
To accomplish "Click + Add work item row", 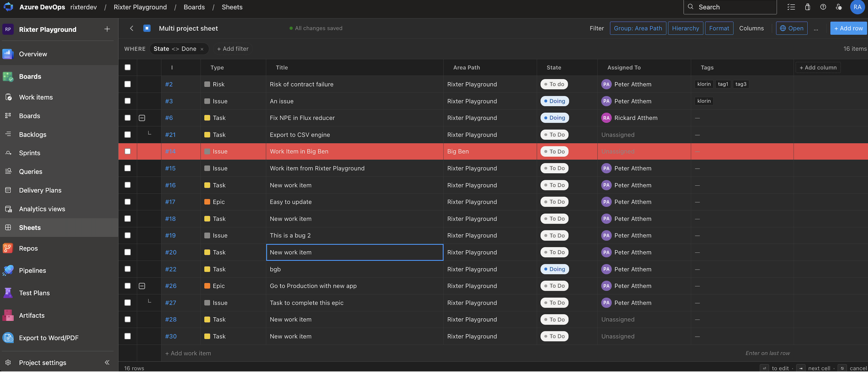I will (188, 353).
